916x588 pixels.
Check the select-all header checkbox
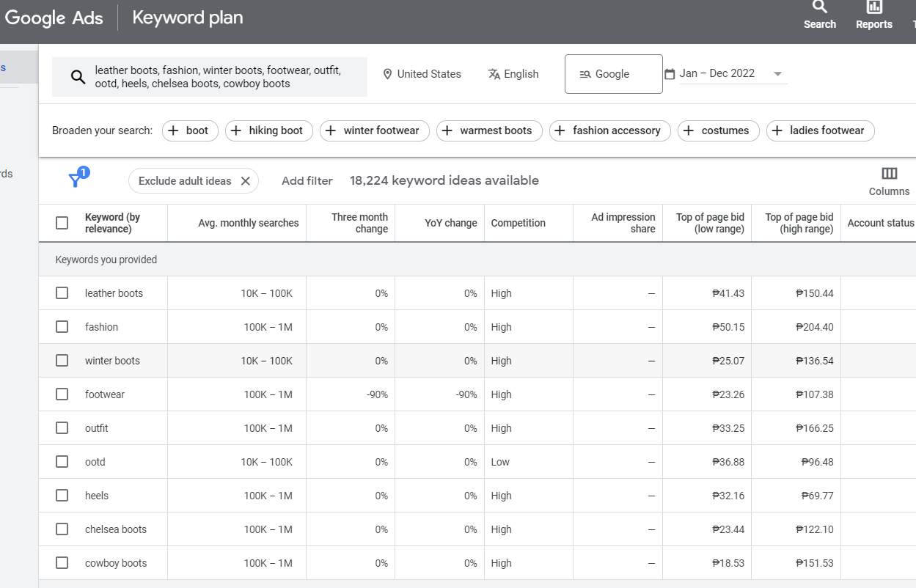(x=62, y=223)
